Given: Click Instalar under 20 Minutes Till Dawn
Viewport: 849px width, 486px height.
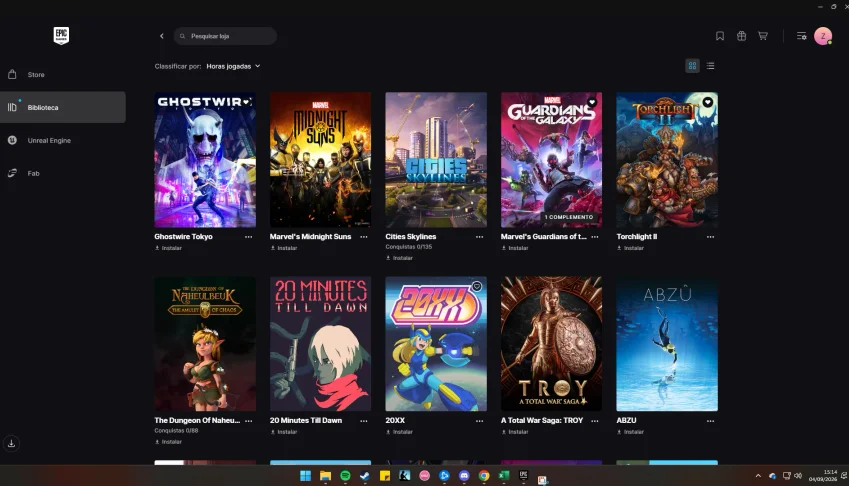Looking at the screenshot, I should click(x=284, y=432).
